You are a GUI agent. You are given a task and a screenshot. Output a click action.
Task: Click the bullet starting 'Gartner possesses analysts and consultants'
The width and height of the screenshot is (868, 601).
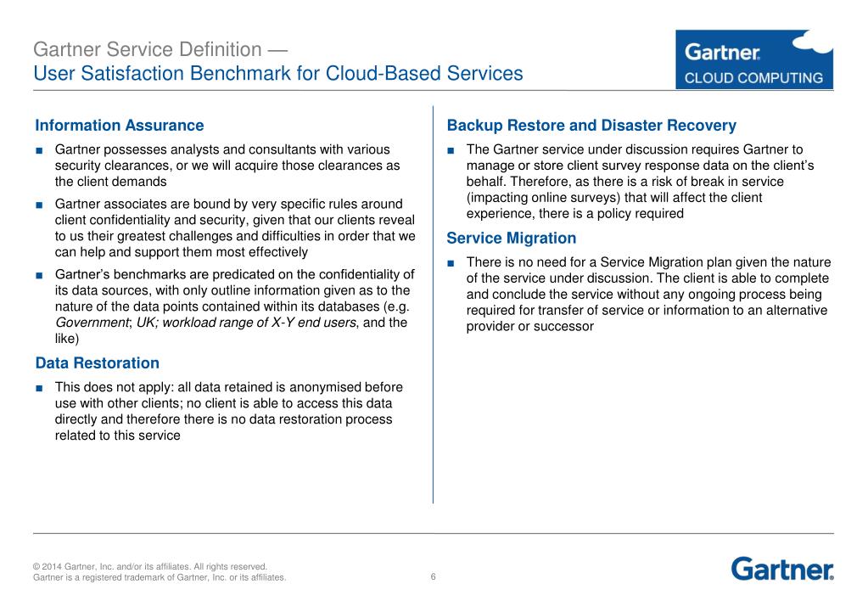[227, 166]
